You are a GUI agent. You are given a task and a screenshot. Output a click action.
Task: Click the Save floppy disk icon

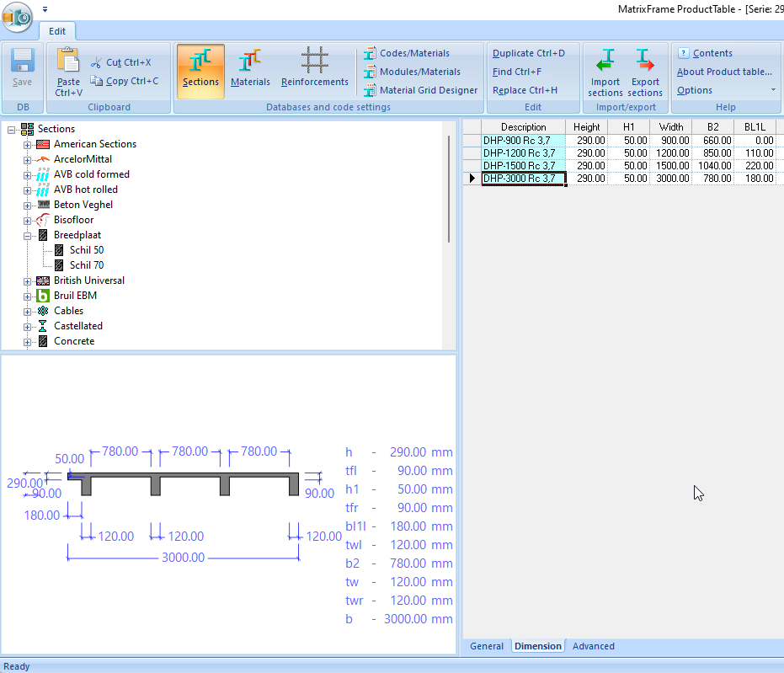[x=22, y=61]
